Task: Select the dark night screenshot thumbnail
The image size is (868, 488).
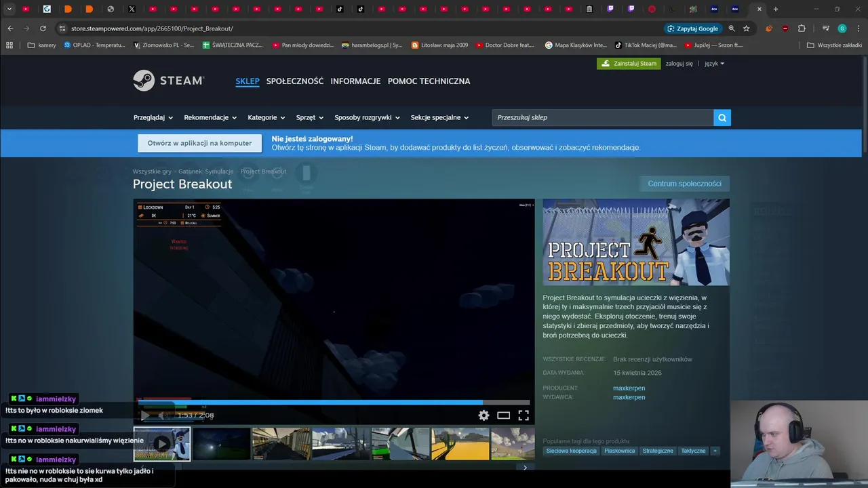Action: coord(222,444)
